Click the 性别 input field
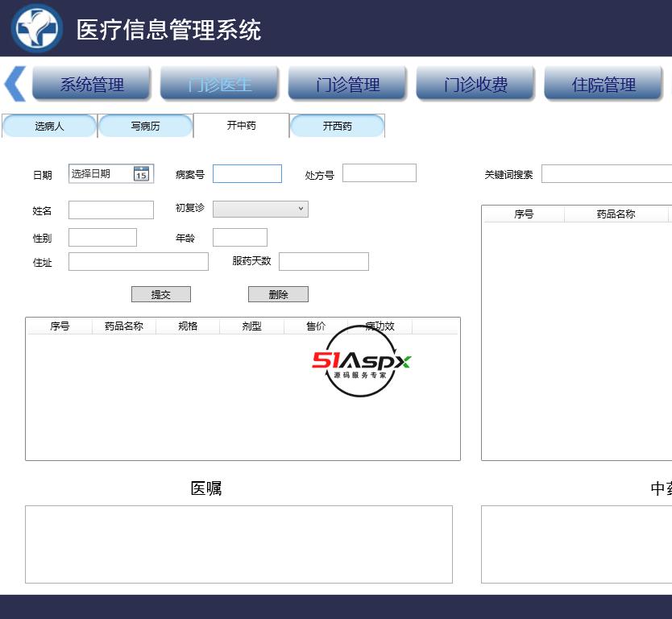 tap(102, 238)
